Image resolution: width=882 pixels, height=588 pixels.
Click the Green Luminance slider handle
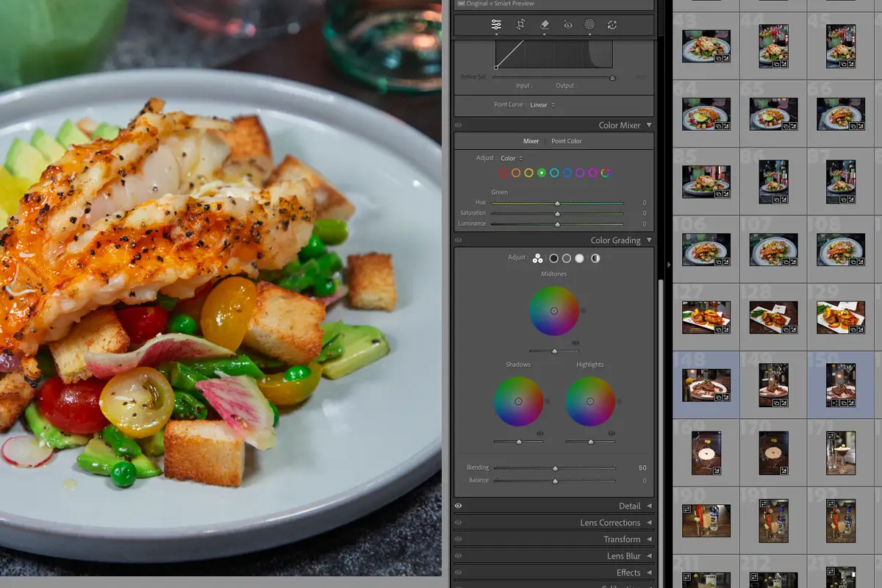(557, 223)
